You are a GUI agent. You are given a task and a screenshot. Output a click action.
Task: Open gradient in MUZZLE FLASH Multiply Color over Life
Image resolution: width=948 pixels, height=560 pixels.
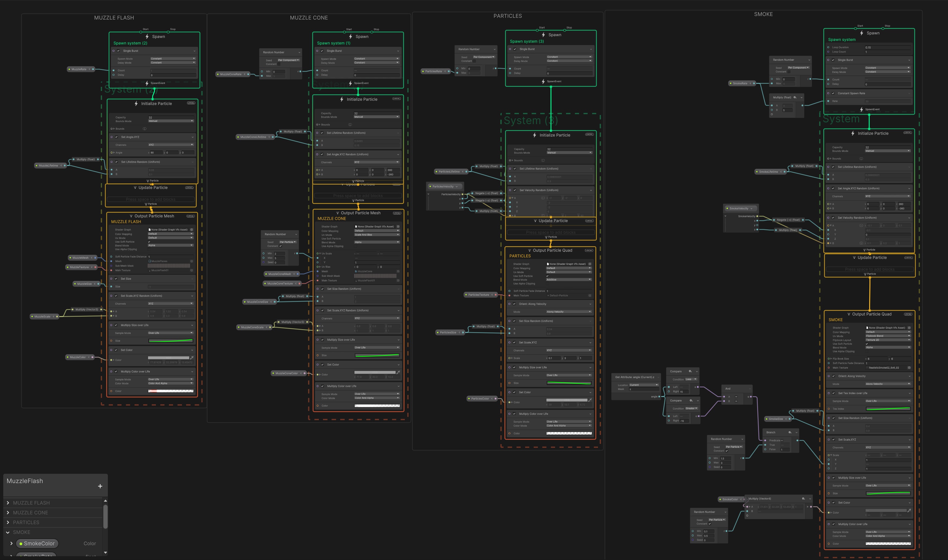(x=171, y=391)
